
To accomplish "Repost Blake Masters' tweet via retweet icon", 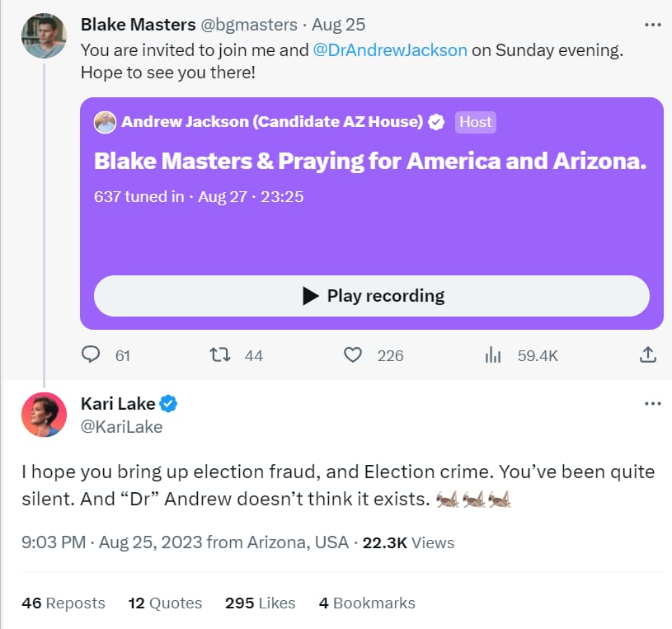I will coord(219,354).
